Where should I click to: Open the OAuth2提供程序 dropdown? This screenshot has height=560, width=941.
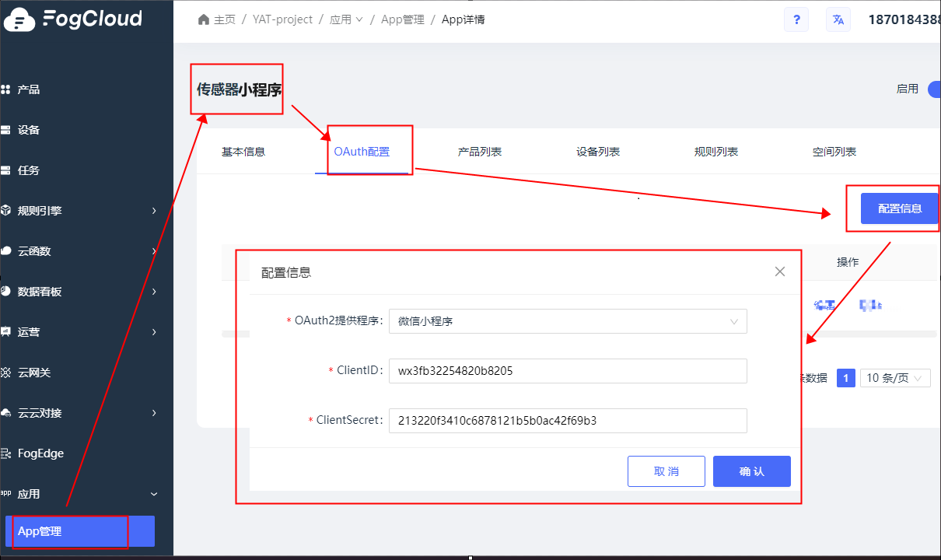[x=568, y=321]
